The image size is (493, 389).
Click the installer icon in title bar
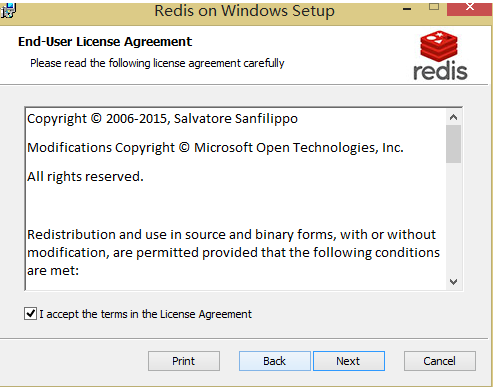coord(8,10)
